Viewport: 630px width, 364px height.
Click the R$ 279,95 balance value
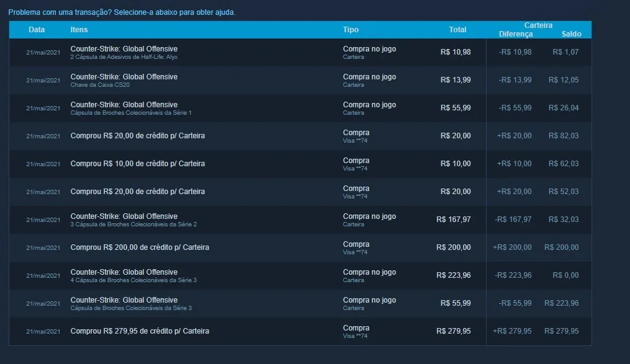[562, 331]
